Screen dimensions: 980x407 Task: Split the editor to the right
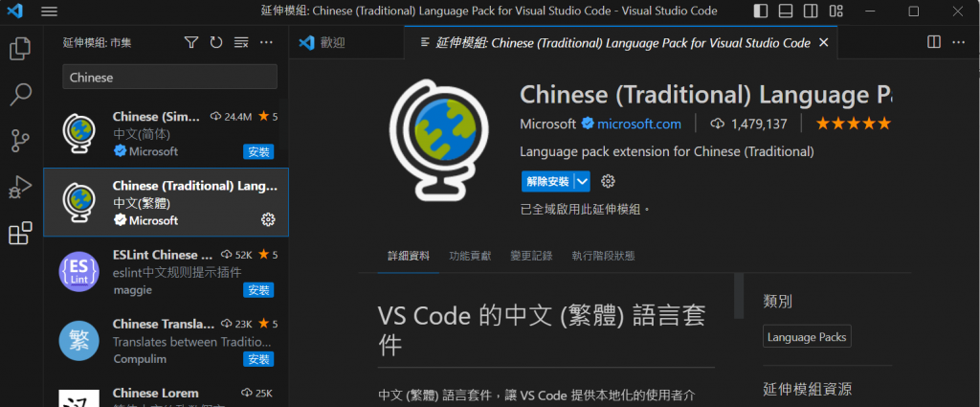[x=934, y=42]
